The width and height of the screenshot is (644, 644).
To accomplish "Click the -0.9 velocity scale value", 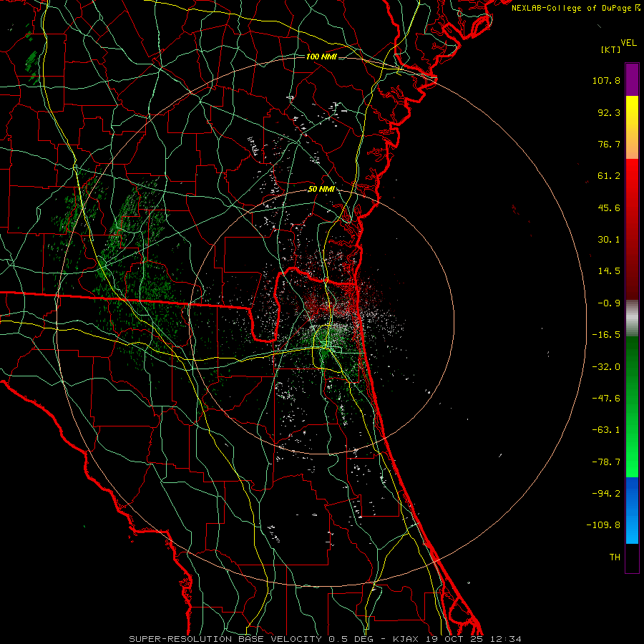I will [x=609, y=303].
